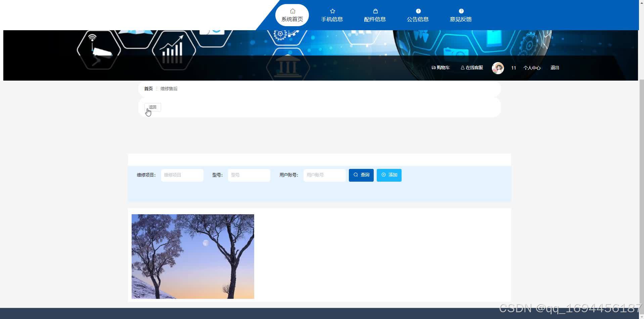Image resolution: width=644 pixels, height=319 pixels.
Task: Click the bag icon above 配件信息
Action: (x=375, y=11)
